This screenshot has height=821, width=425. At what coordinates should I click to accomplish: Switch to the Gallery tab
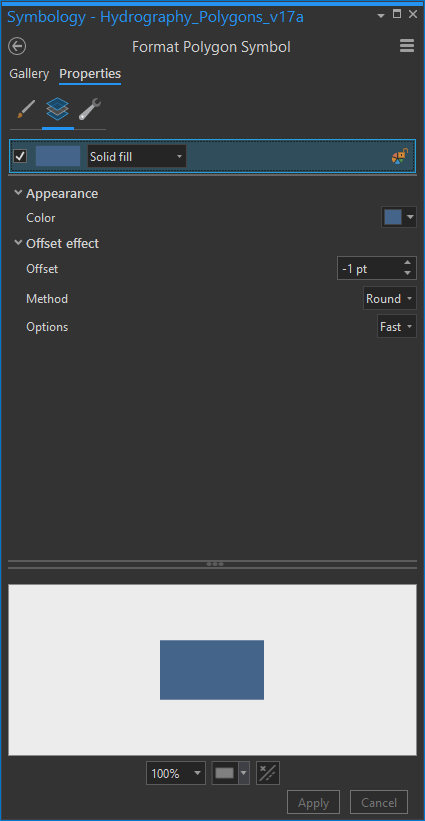pos(29,74)
